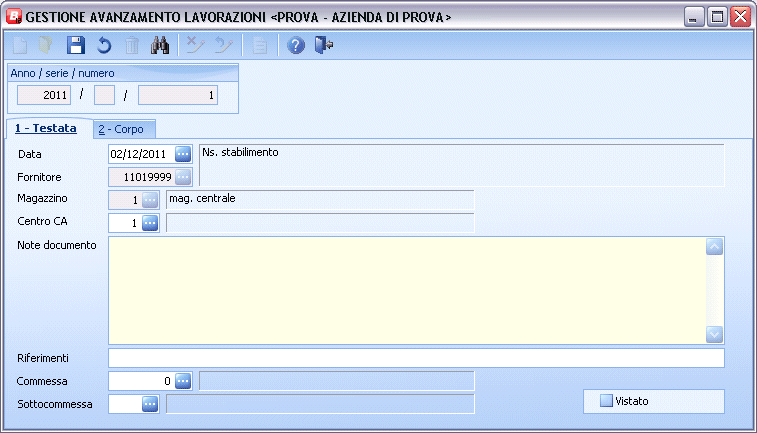Open Help via question mark icon

295,45
